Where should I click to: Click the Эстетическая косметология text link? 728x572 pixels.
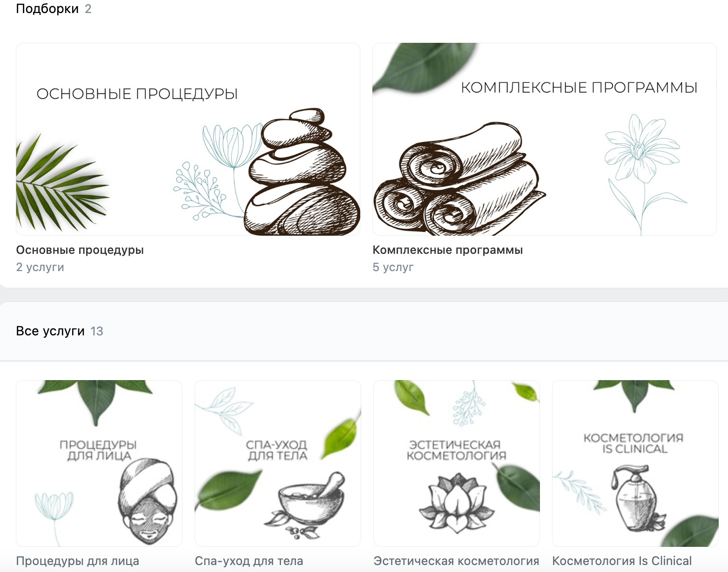coord(457,561)
